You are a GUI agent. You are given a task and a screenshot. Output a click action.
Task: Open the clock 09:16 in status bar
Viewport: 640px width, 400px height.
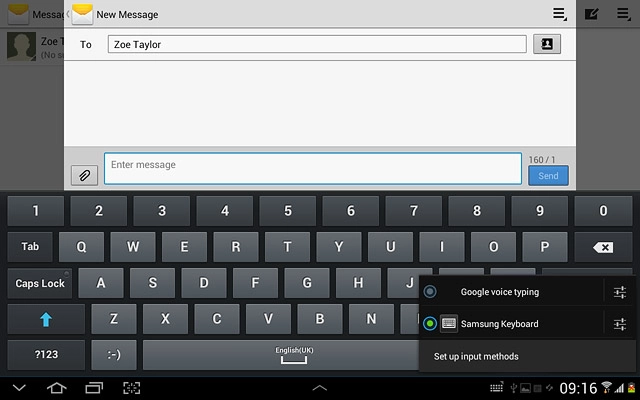[x=578, y=388]
